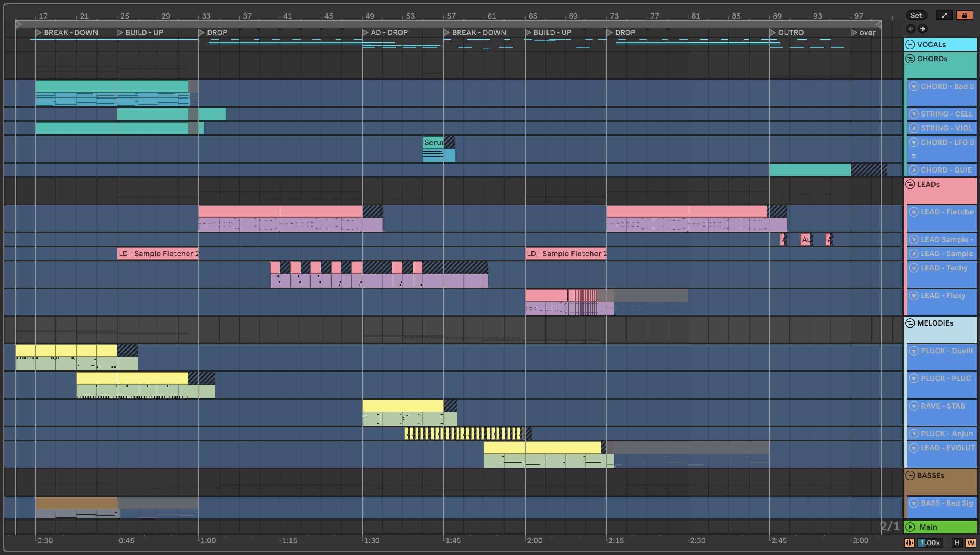
Task: Toggle the waveform optimize arrangement icon
Action: coord(909,542)
